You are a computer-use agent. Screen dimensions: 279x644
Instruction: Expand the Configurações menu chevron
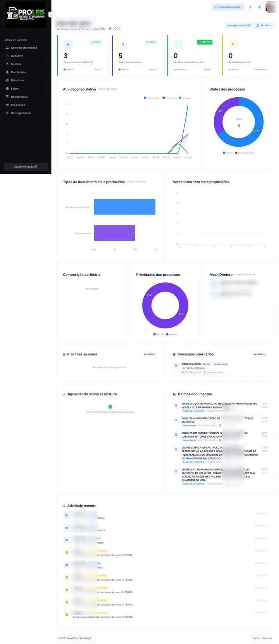tap(46, 113)
